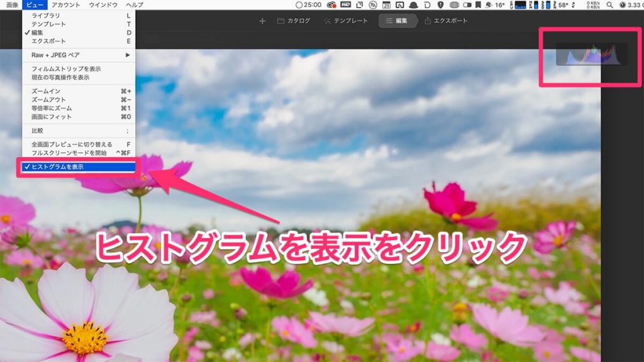Click the calendar 21 icon in menu bar
Image resolution: width=644 pixels, height=362 pixels.
(x=386, y=5)
